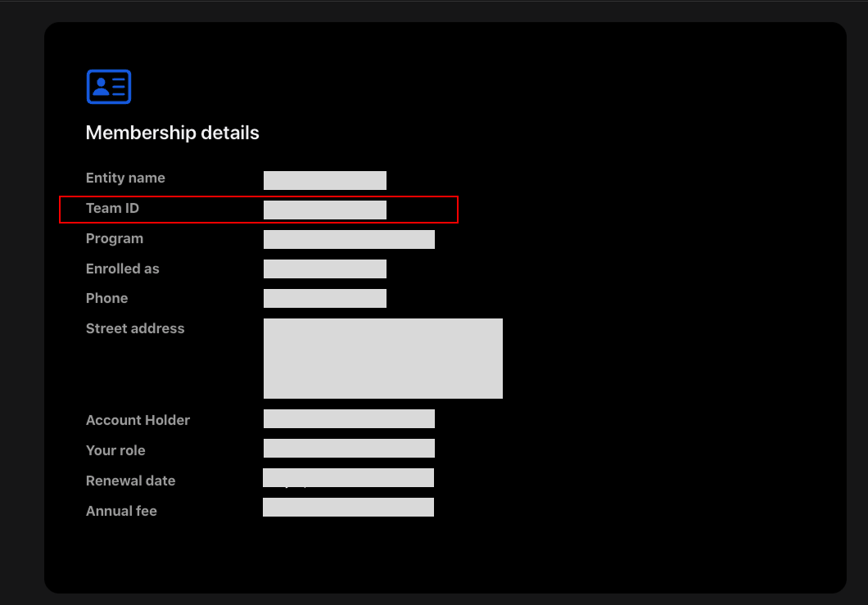Click the redacted Annual fee value
The image size is (868, 605).
[348, 508]
